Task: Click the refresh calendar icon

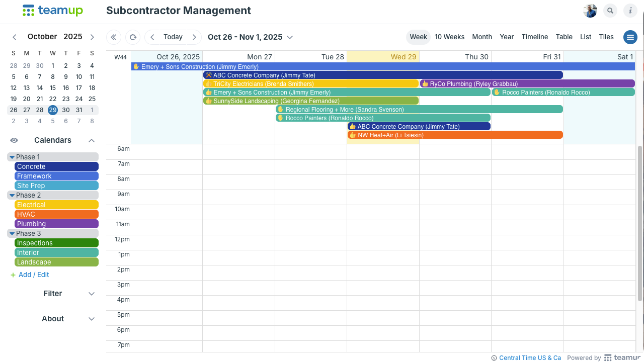Action: [133, 37]
